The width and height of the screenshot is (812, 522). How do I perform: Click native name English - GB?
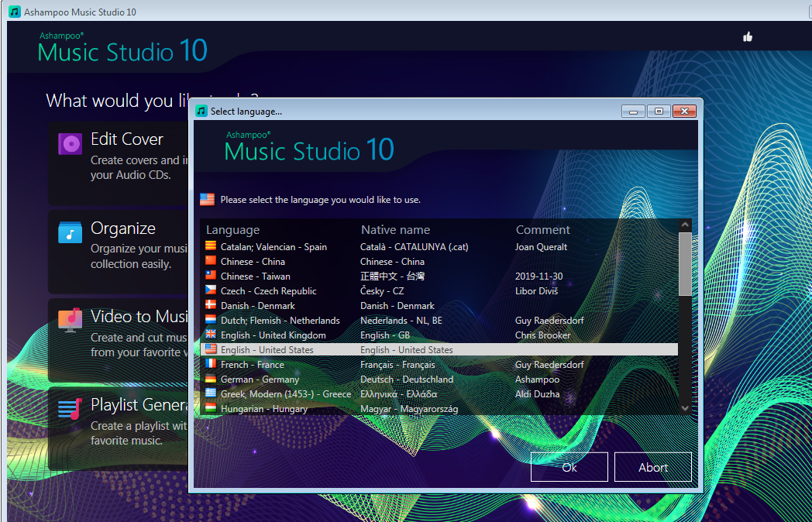[385, 335]
